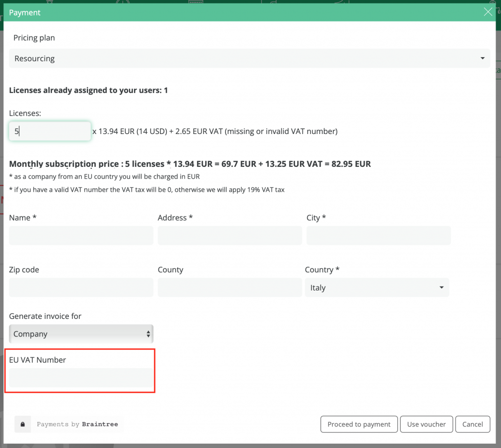Image resolution: width=501 pixels, height=448 pixels.
Task: Click the EU VAT Number label text
Action: coord(38,360)
